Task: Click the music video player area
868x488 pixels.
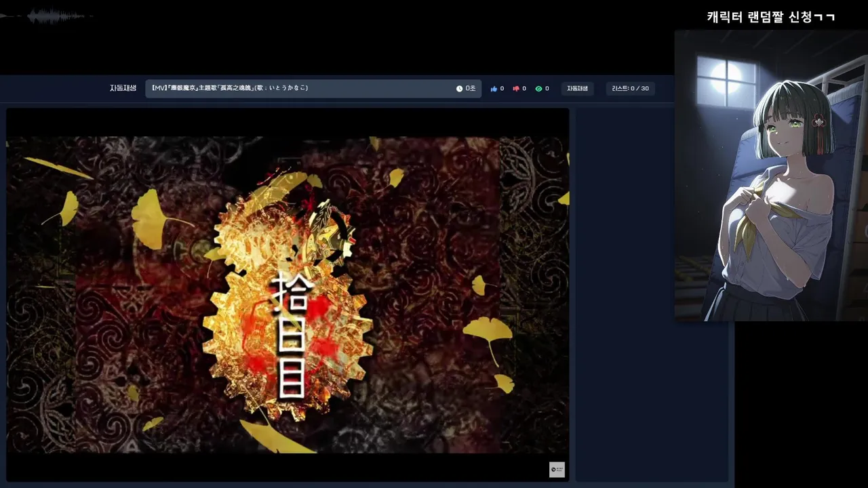Action: 288,295
